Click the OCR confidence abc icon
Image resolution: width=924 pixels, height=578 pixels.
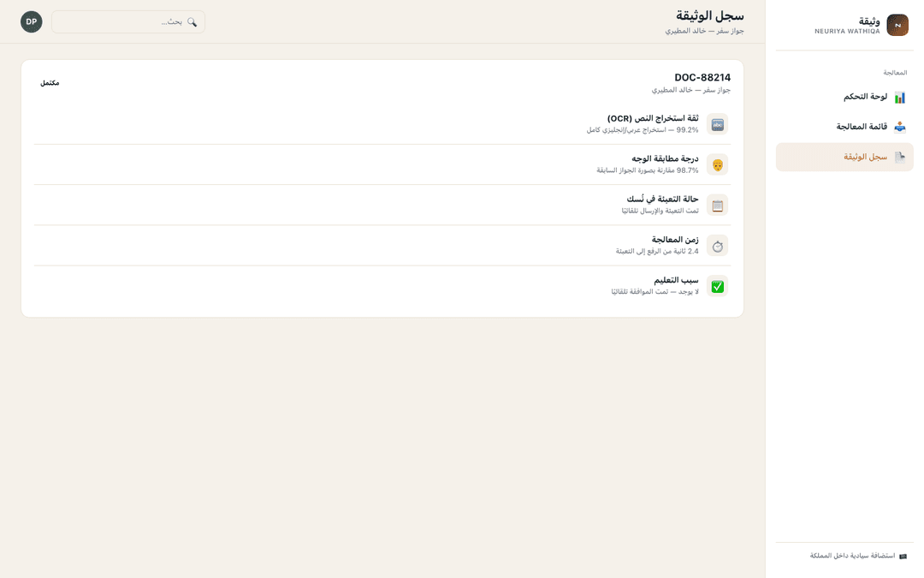717,124
